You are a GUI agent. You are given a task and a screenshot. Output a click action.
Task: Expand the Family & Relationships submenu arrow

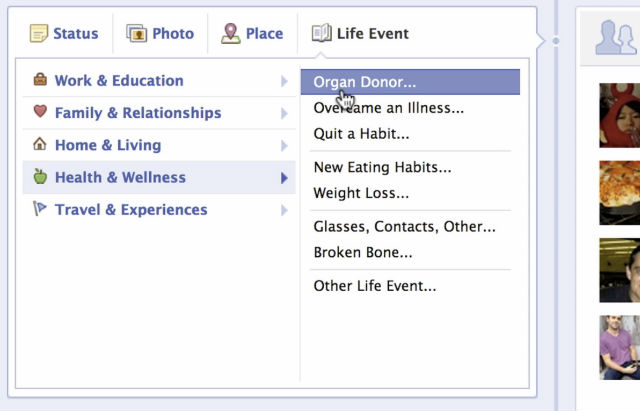pos(285,113)
